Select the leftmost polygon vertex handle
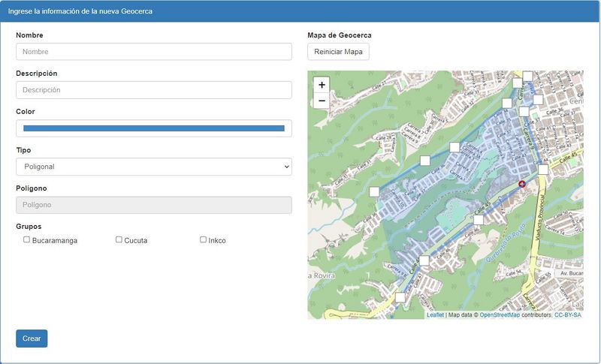Viewport: 601px width, 364px height. (374, 192)
